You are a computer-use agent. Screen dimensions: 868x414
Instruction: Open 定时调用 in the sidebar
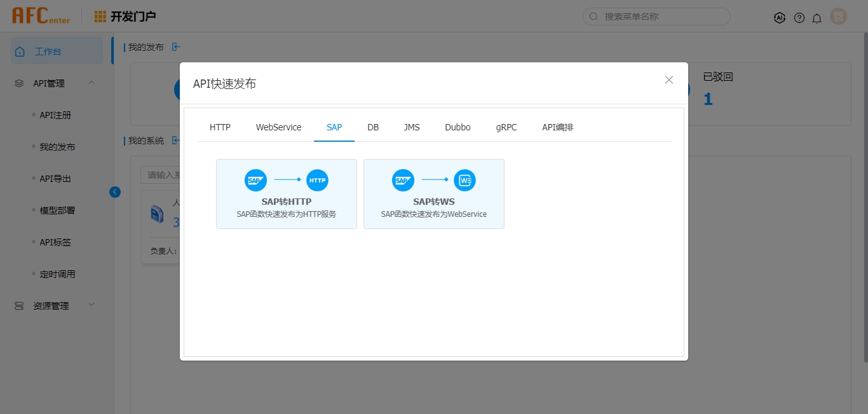click(57, 274)
